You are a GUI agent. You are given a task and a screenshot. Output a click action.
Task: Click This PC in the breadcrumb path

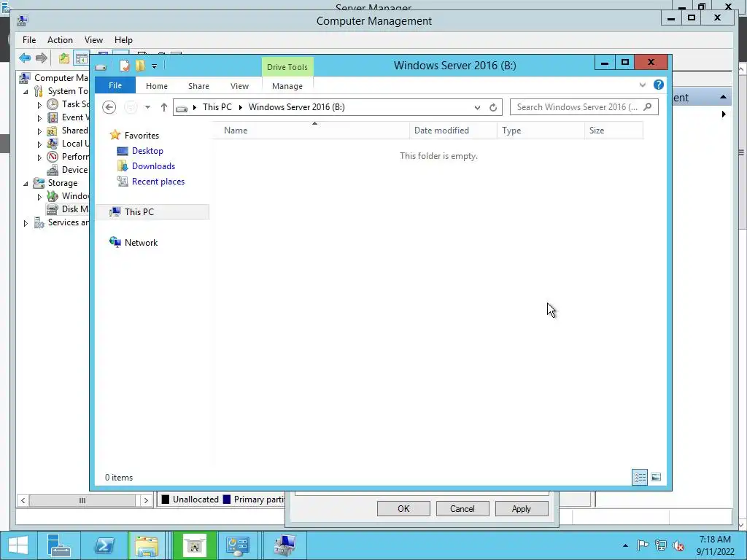coord(217,107)
